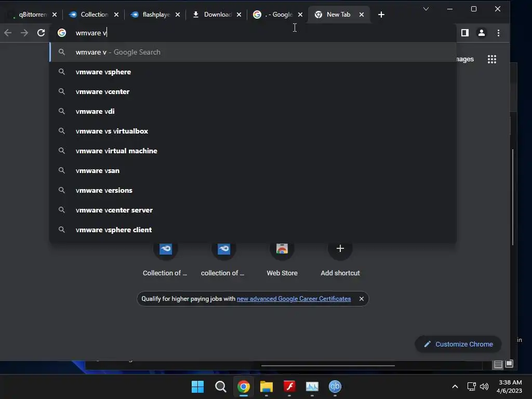Open the volume speaker tray icon
532x399 pixels.
pos(484,387)
